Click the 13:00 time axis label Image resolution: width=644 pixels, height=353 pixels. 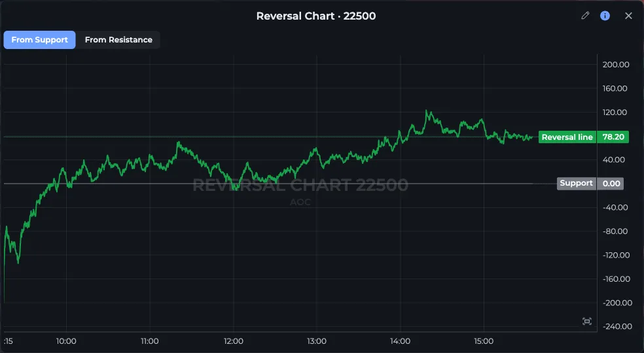pos(317,341)
